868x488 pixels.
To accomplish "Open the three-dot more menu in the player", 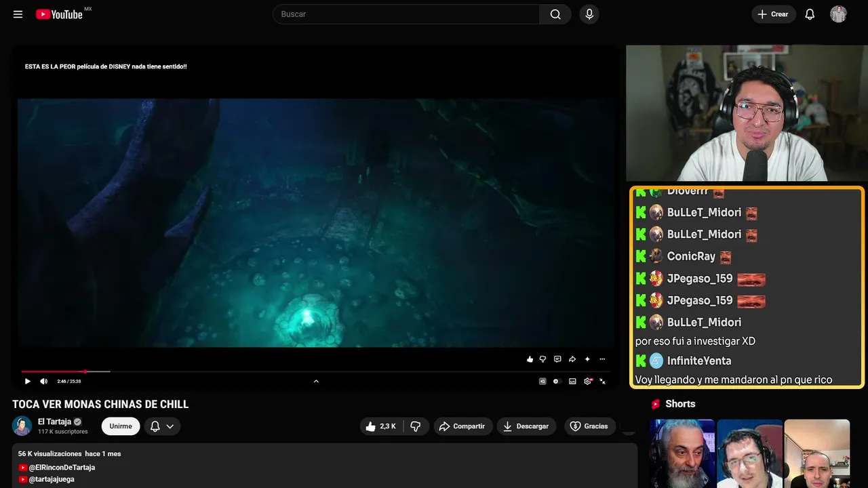I will tap(602, 359).
